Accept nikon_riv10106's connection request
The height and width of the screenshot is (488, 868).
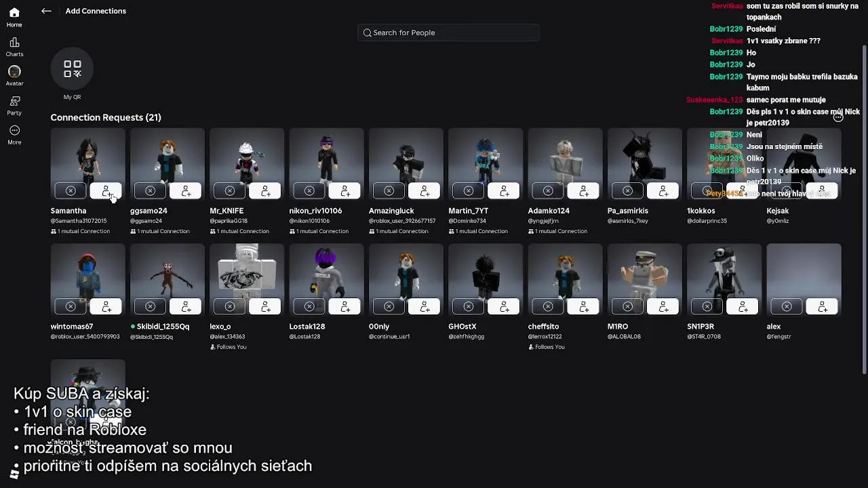(x=345, y=191)
